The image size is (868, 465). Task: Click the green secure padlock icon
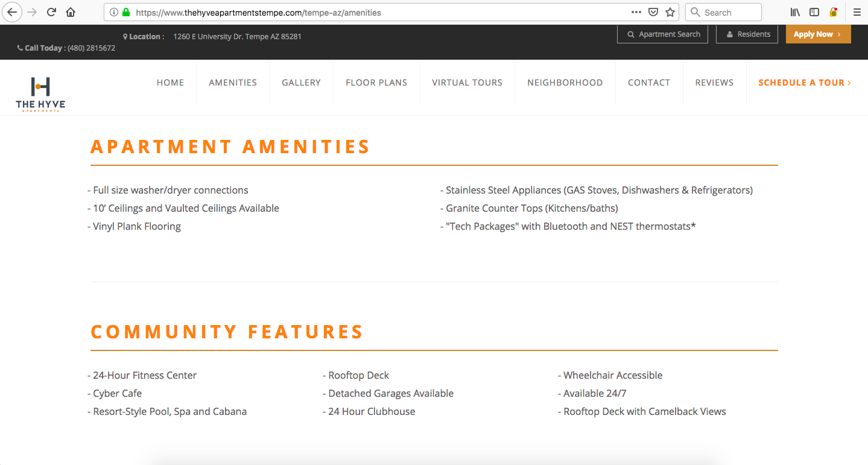(x=126, y=12)
